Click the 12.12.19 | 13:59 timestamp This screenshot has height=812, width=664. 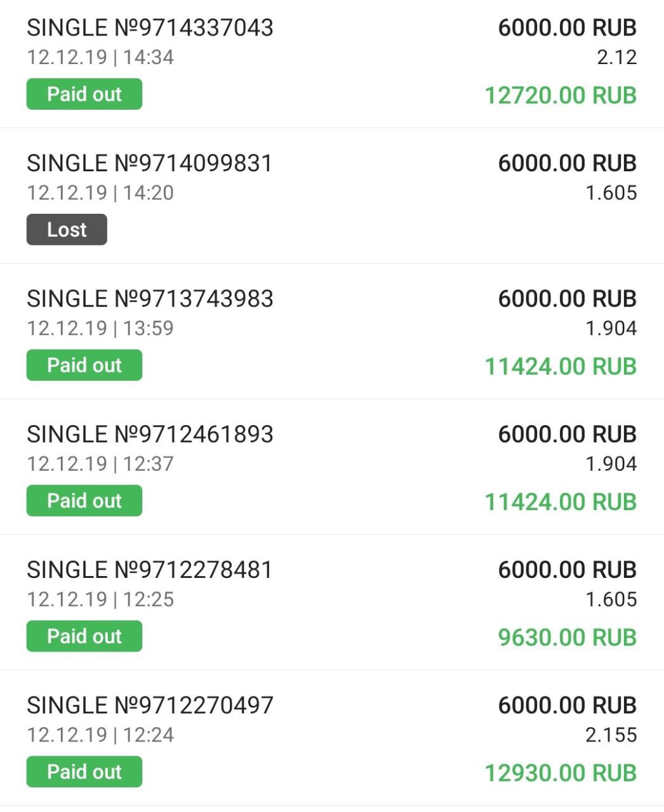(100, 329)
